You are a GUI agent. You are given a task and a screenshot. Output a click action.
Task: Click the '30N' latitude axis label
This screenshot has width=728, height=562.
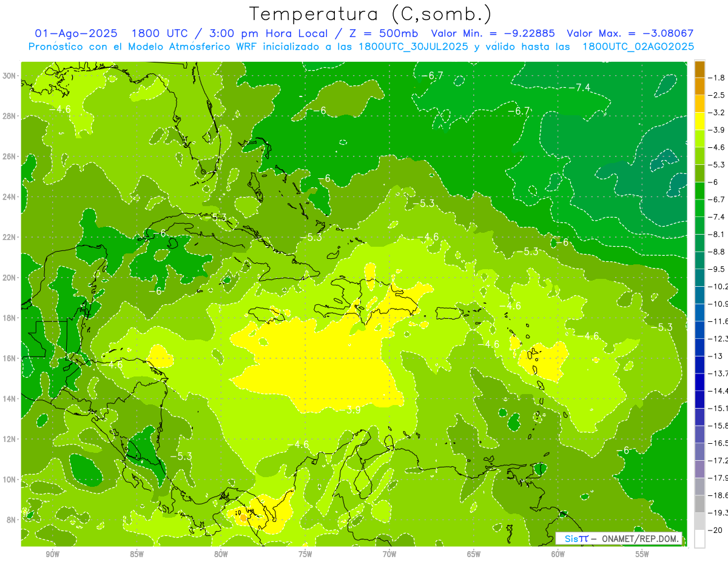(x=10, y=76)
